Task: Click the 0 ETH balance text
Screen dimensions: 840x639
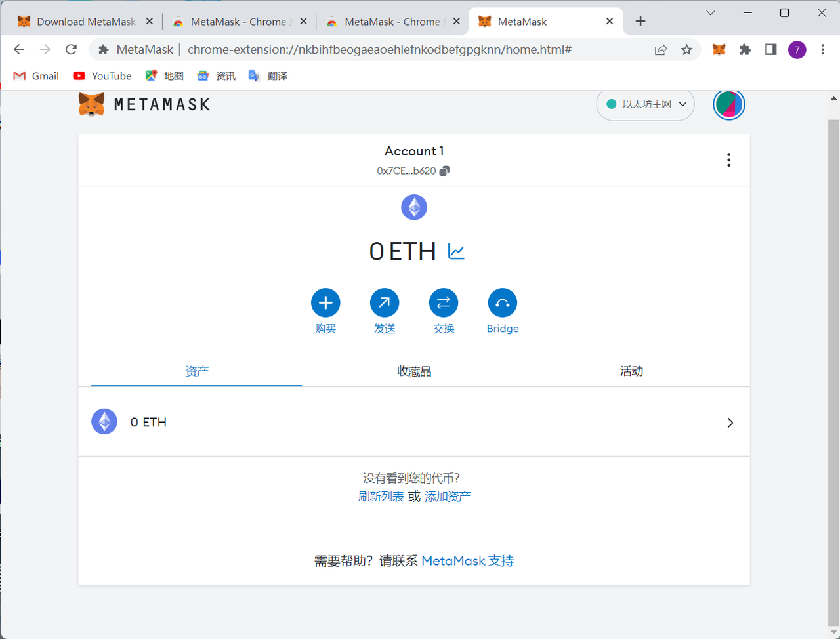Action: (403, 251)
